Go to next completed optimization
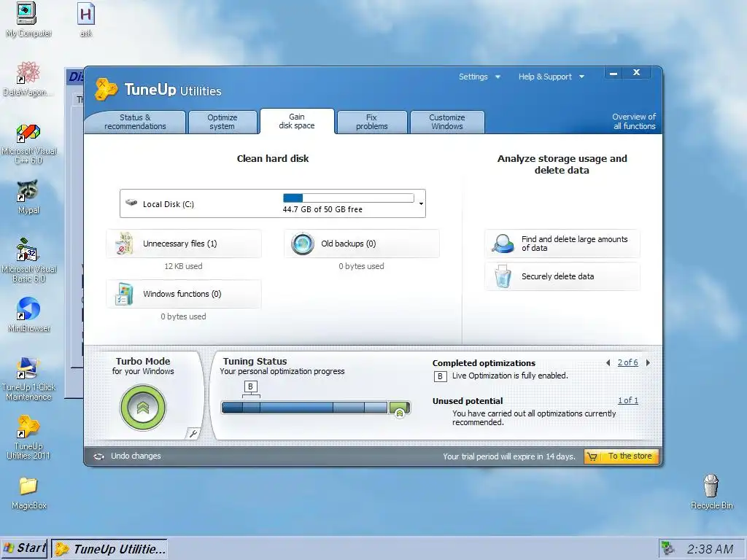 pos(648,363)
